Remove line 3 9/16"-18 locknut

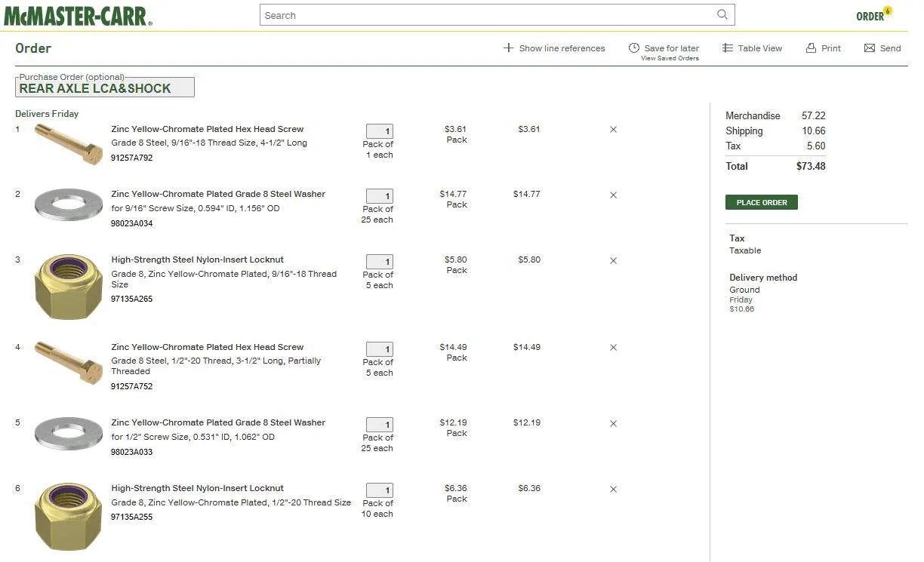(x=613, y=260)
